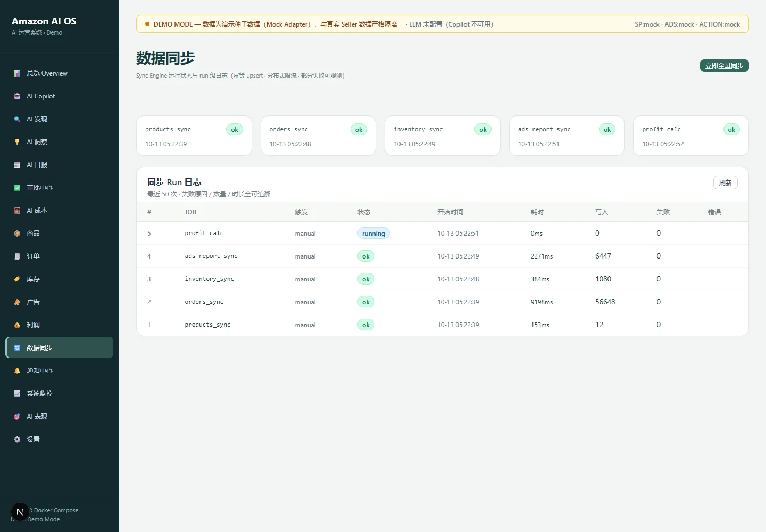766x532 pixels.
Task: Click the AI Copilot robot icon
Action: click(x=17, y=96)
